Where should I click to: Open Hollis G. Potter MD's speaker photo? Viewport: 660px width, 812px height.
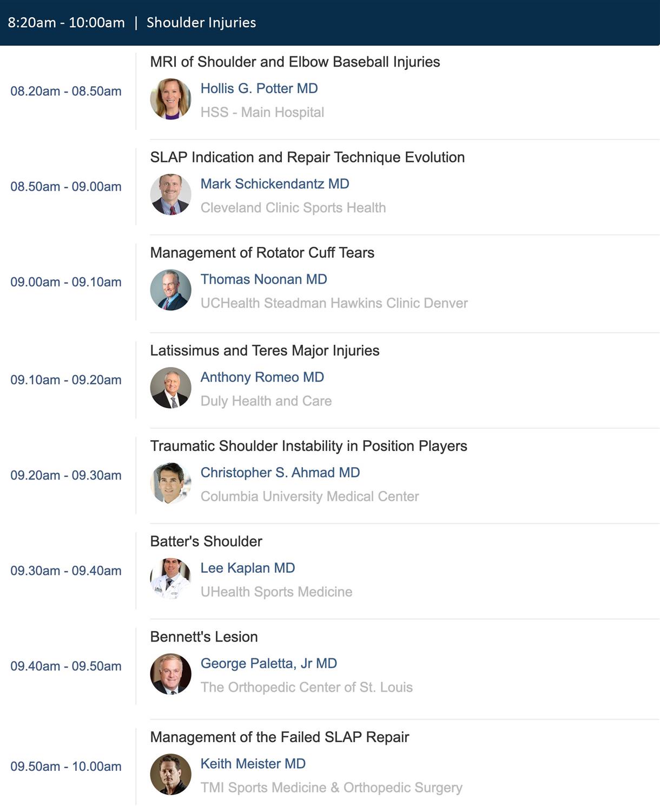[170, 99]
